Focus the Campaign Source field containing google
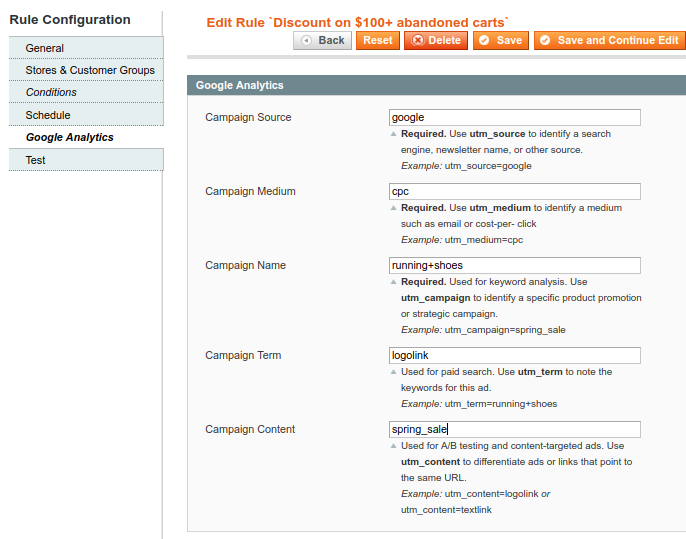 click(514, 118)
